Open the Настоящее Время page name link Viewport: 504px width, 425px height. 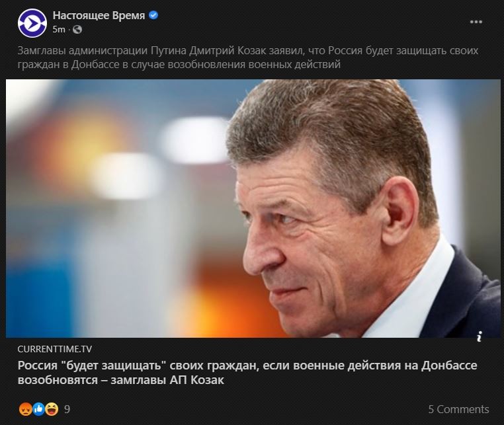click(99, 15)
